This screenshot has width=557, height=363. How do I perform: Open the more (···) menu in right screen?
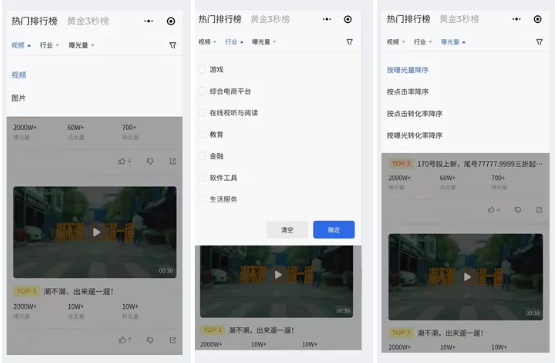[x=517, y=19]
